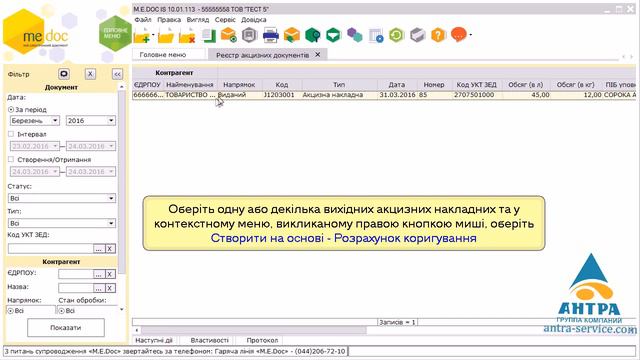The height and width of the screenshot is (360, 640).
Task: Sort by the Код УКТ ЗЕД column header
Action: point(476,84)
